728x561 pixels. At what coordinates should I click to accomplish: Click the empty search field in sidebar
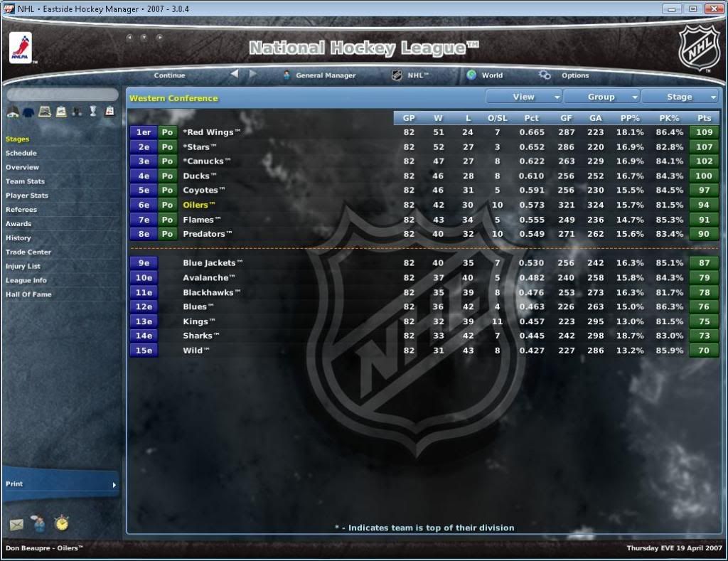[x=63, y=95]
